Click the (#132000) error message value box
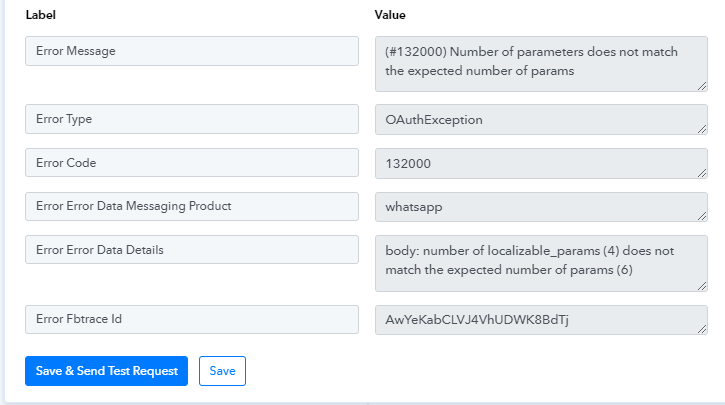The height and width of the screenshot is (405, 725). click(540, 64)
